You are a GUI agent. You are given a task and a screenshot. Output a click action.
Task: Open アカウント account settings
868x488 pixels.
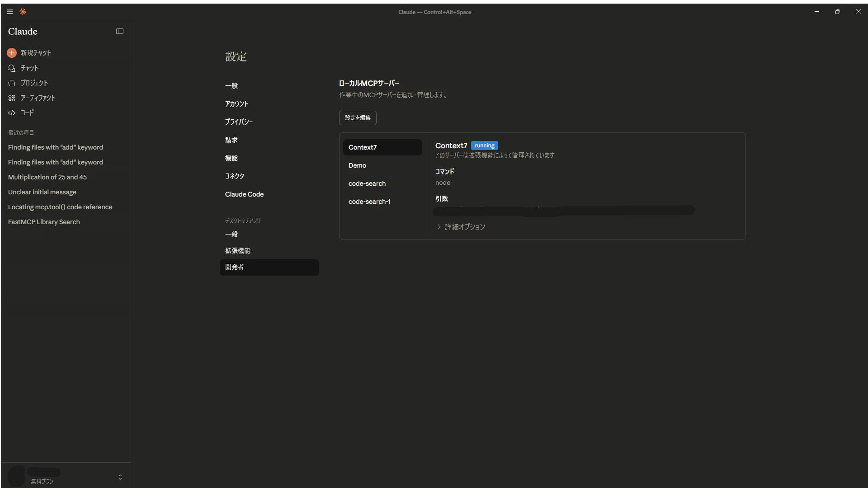coord(269,103)
